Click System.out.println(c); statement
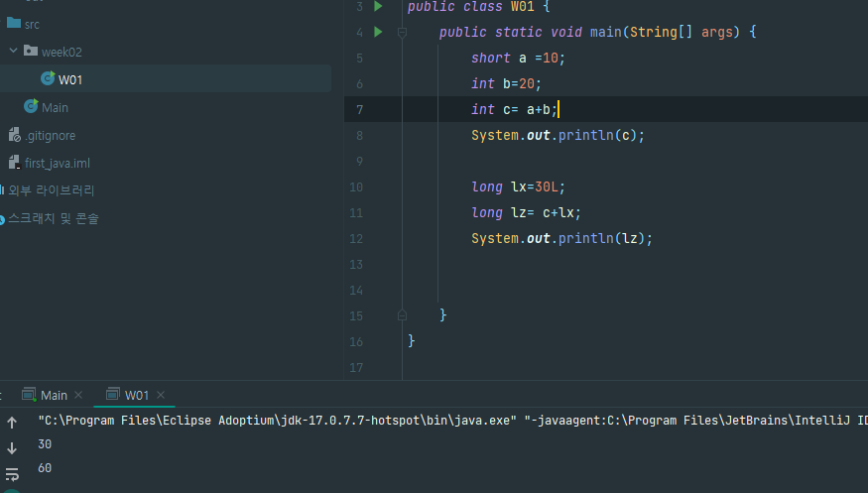868x493 pixels. point(558,136)
